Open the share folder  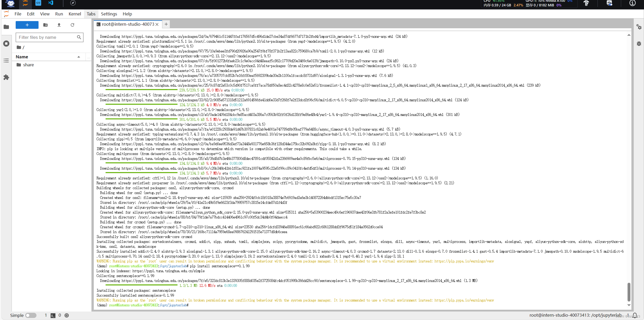(28, 65)
